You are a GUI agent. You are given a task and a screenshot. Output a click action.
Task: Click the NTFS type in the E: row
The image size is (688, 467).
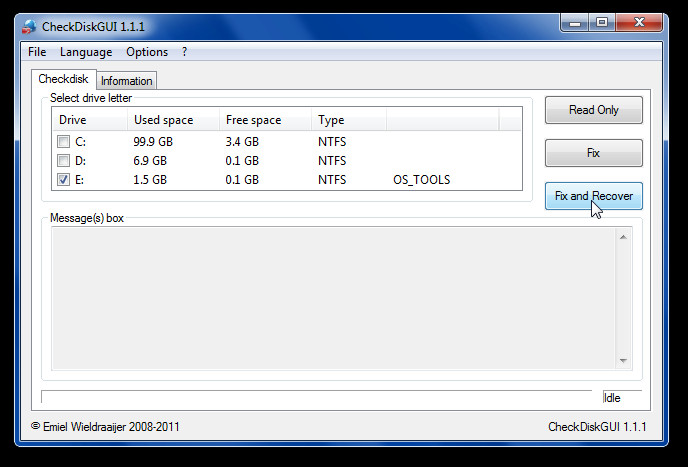[332, 180]
